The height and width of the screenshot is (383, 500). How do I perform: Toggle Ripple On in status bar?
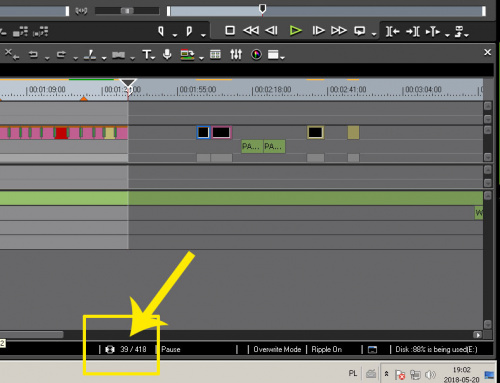point(327,349)
